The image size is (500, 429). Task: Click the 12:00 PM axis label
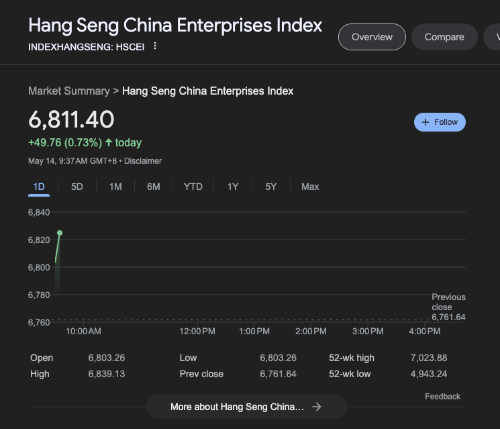[197, 331]
